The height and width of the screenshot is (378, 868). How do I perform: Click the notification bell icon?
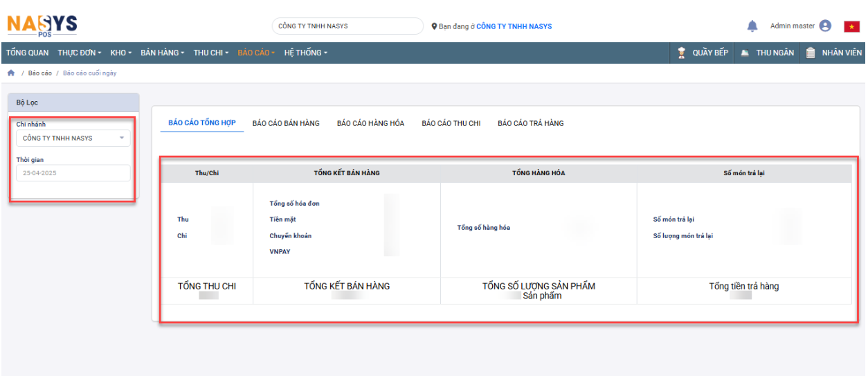752,26
